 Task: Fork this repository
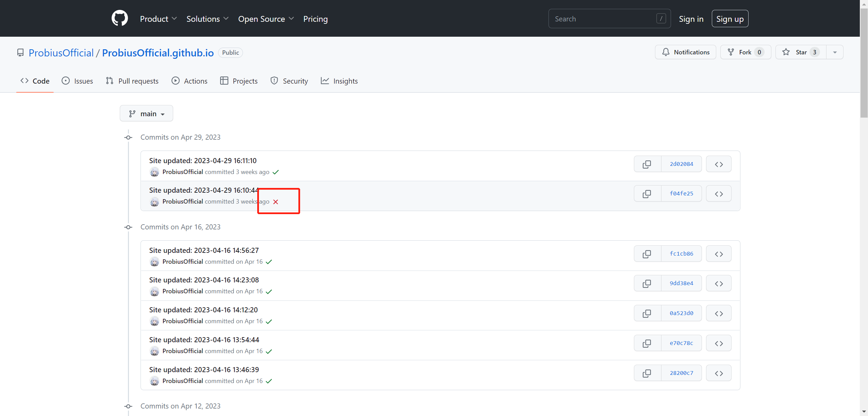(x=745, y=52)
